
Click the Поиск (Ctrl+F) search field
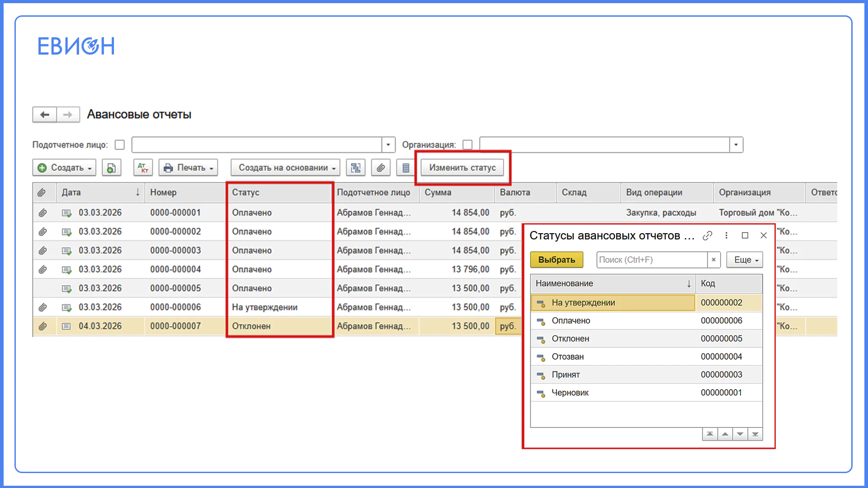point(652,260)
